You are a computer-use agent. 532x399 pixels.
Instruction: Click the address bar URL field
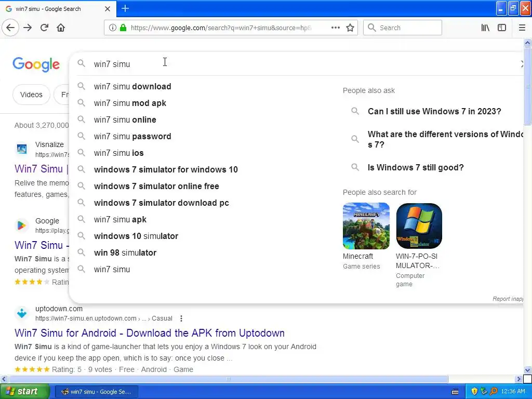coord(220,28)
